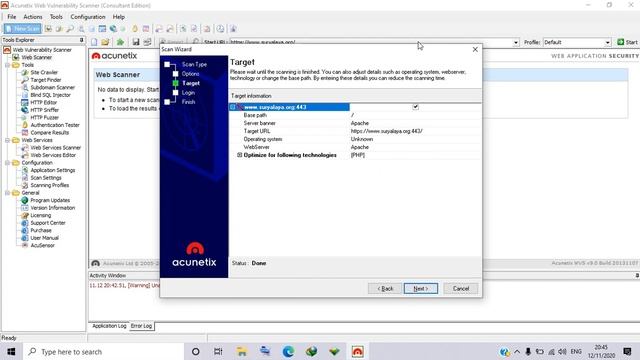This screenshot has width=640, height=360.
Task: Click Windows Start button
Action: (x=11, y=352)
